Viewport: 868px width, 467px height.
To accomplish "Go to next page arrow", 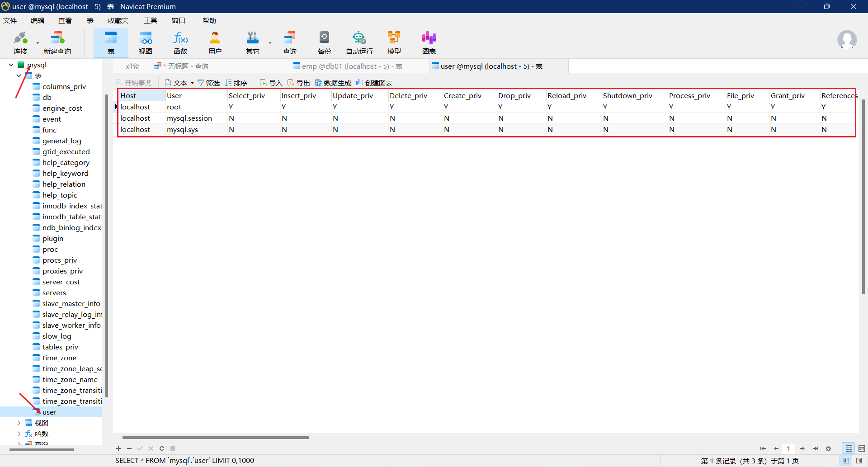I will 802,448.
